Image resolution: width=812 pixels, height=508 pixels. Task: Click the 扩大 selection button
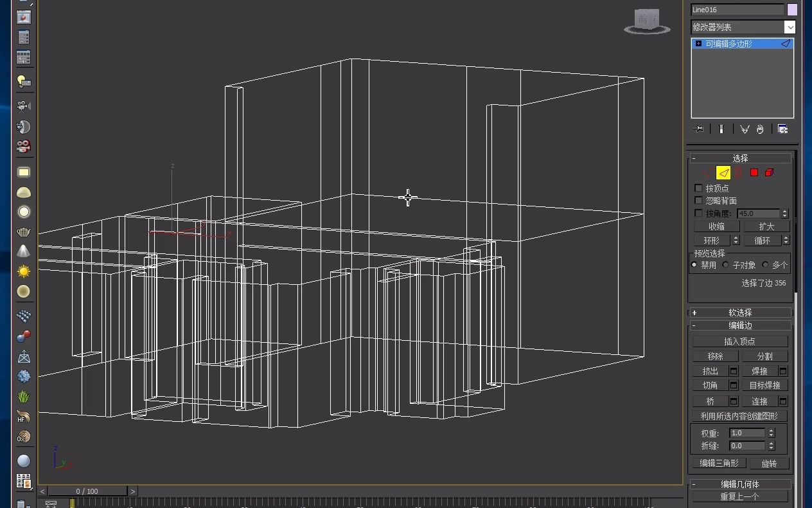pyautogui.click(x=766, y=226)
